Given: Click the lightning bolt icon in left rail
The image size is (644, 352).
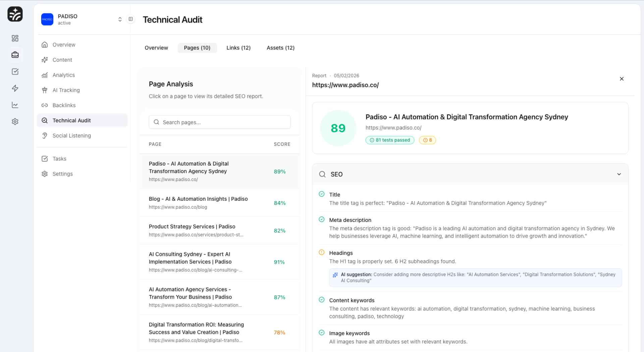Looking at the screenshot, I should point(15,88).
